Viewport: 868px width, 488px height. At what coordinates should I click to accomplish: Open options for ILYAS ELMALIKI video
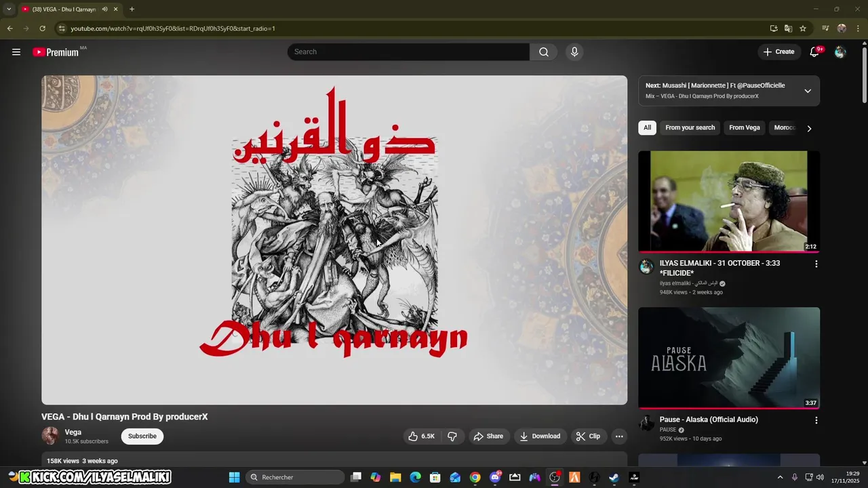tap(816, 264)
